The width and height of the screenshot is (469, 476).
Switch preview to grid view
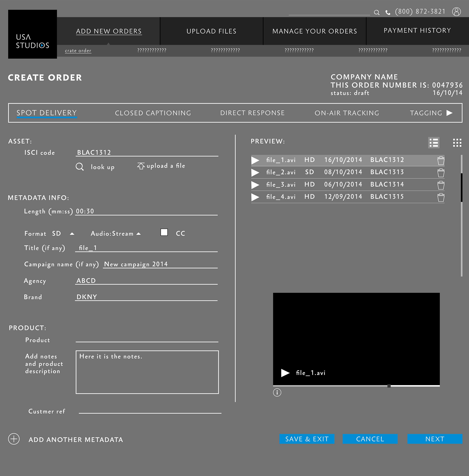[457, 143]
